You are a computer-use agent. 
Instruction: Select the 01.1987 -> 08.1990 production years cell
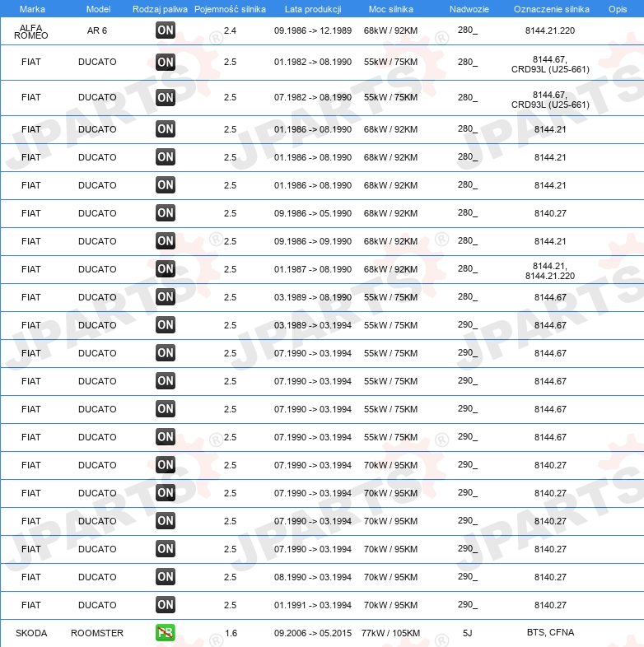click(313, 269)
